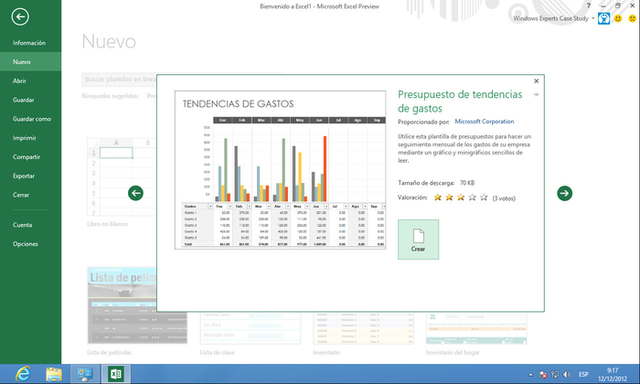640x384 pixels.
Task: Click the second rating star
Action: [x=449, y=198]
